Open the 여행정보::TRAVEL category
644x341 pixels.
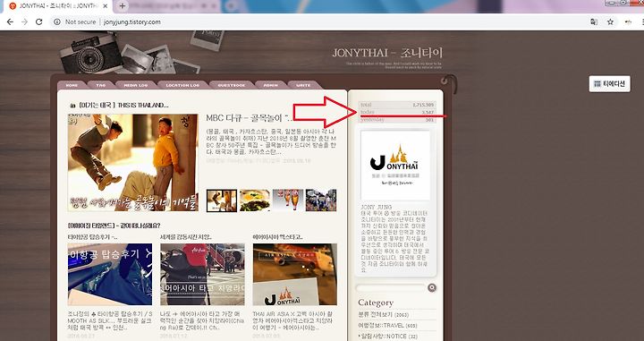coord(387,326)
